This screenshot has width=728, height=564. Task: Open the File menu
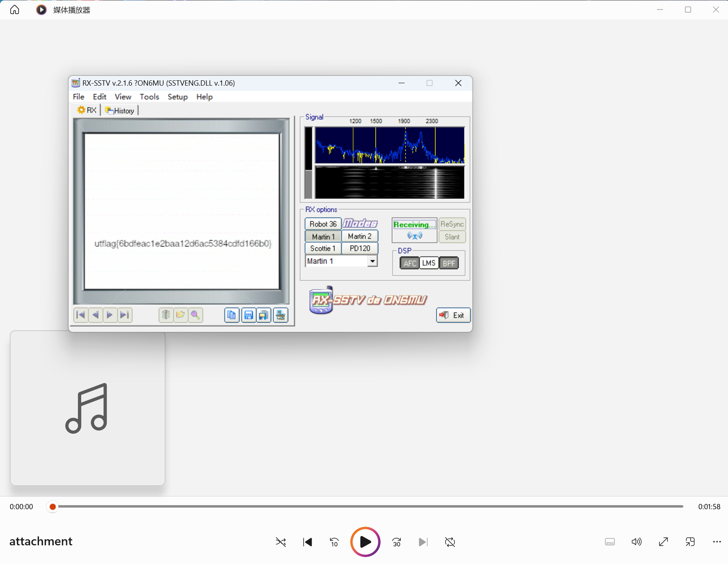[x=78, y=97]
